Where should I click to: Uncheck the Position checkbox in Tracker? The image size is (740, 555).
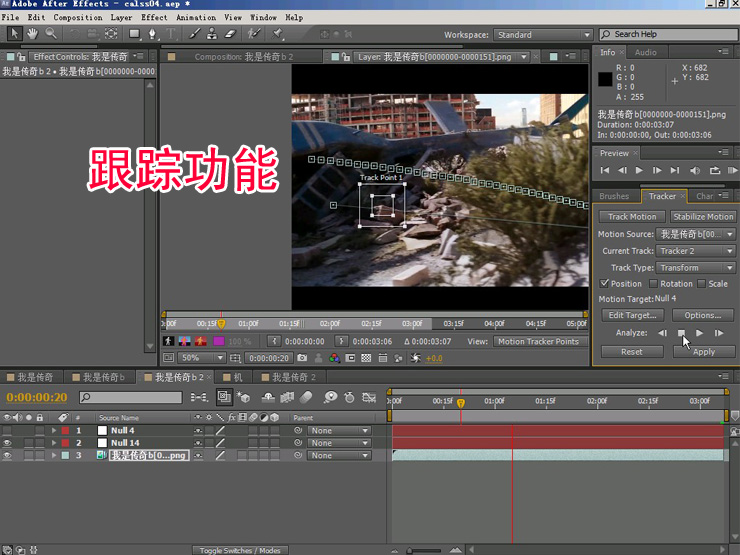[x=604, y=284]
